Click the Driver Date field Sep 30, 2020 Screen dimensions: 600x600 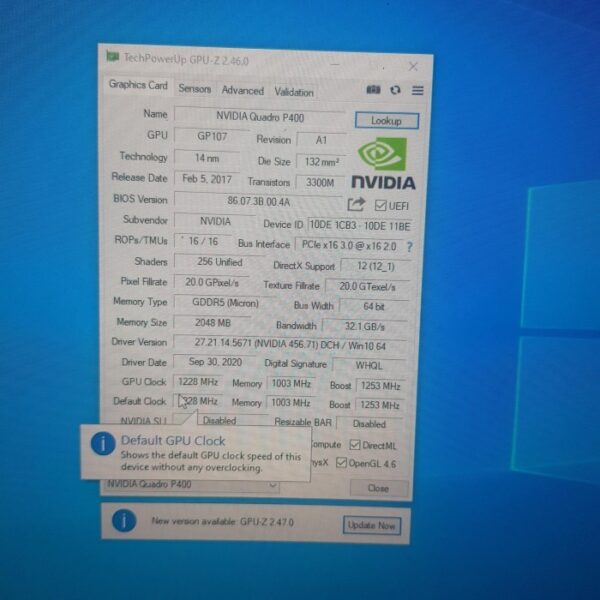click(x=215, y=362)
